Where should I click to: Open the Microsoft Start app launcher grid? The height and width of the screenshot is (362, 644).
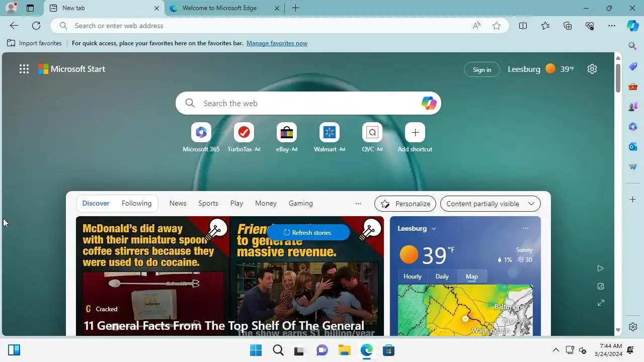(x=24, y=69)
